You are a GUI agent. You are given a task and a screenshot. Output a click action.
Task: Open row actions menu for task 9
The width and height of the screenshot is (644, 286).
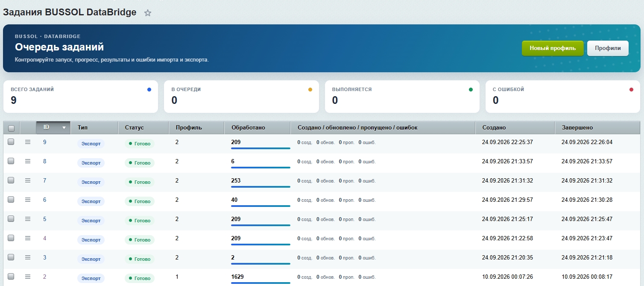tap(28, 142)
